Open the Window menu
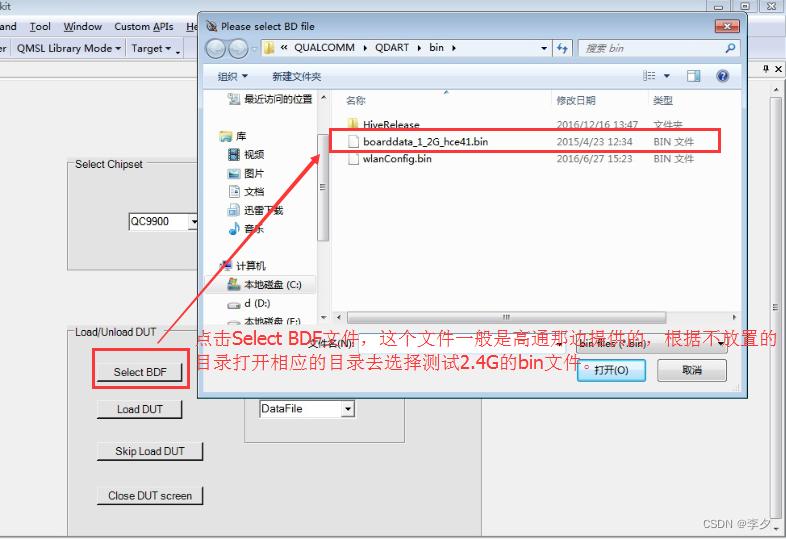786x539 pixels. coord(83,27)
